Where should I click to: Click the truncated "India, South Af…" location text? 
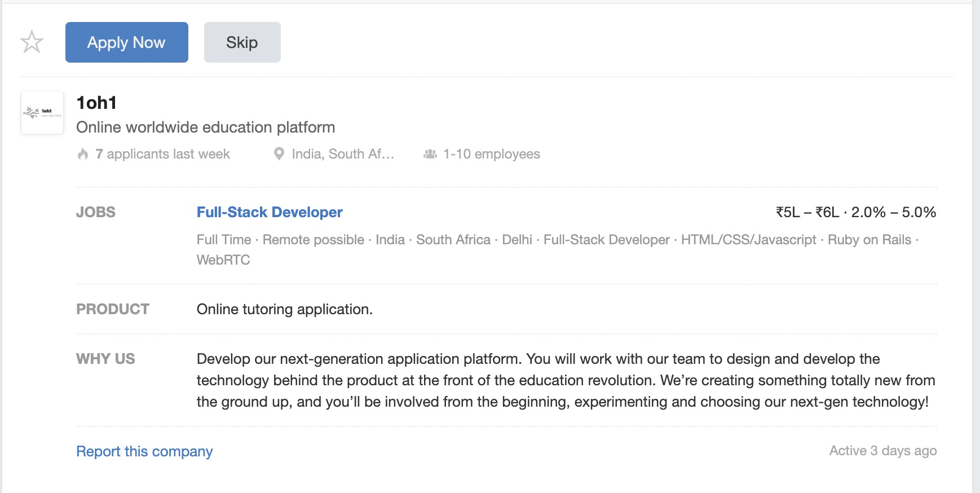pyautogui.click(x=343, y=154)
